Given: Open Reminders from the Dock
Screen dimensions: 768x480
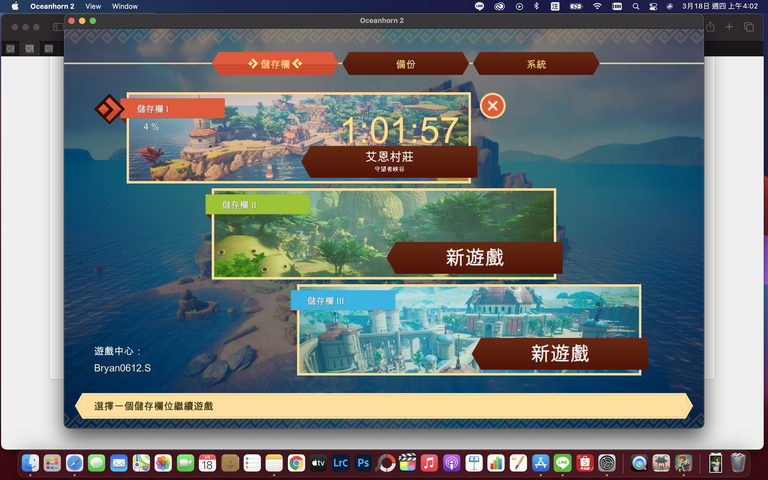Looking at the screenshot, I should click(x=252, y=462).
